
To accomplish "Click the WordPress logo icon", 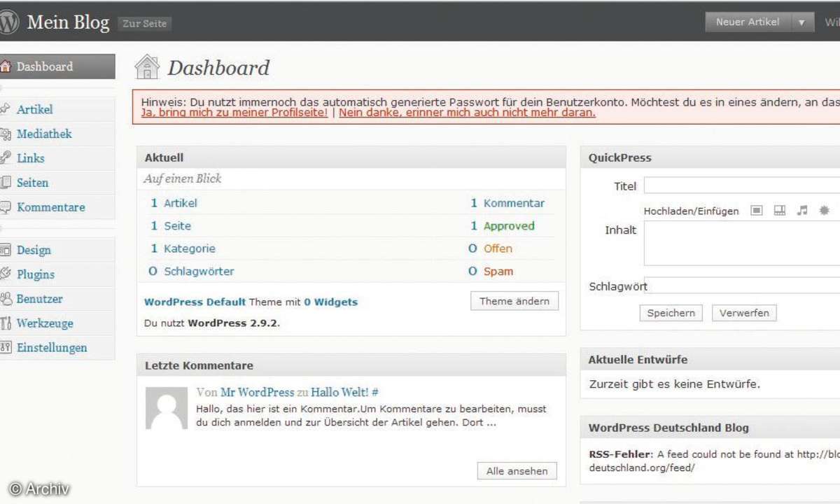I will (7, 22).
